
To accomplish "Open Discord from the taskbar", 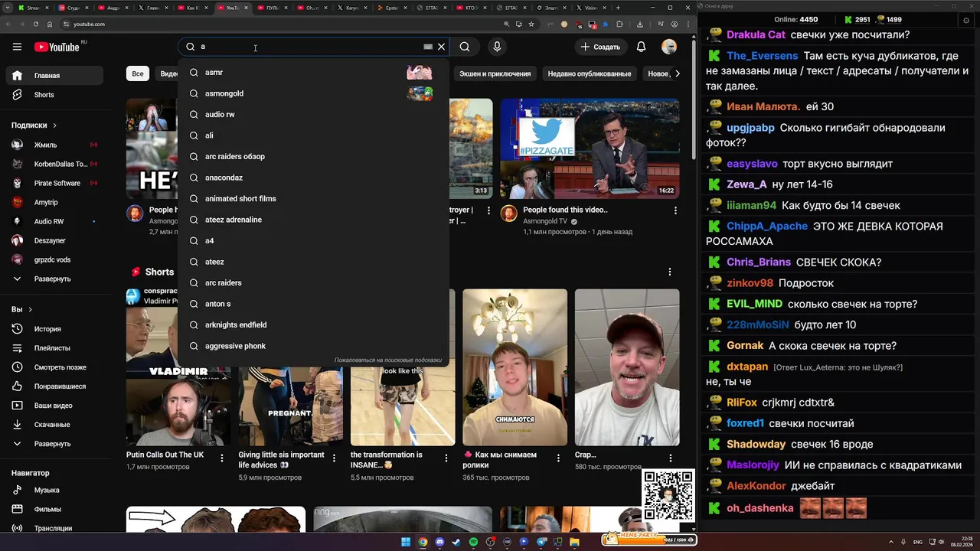I will (x=439, y=542).
